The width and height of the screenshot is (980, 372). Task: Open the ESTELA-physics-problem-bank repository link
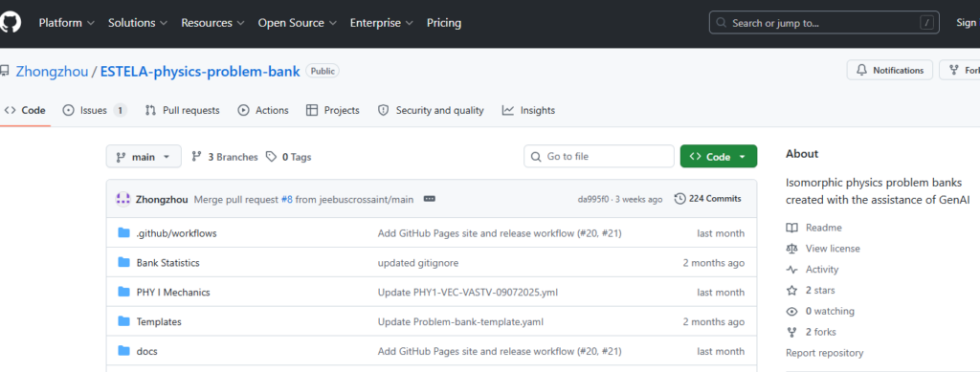(x=200, y=71)
